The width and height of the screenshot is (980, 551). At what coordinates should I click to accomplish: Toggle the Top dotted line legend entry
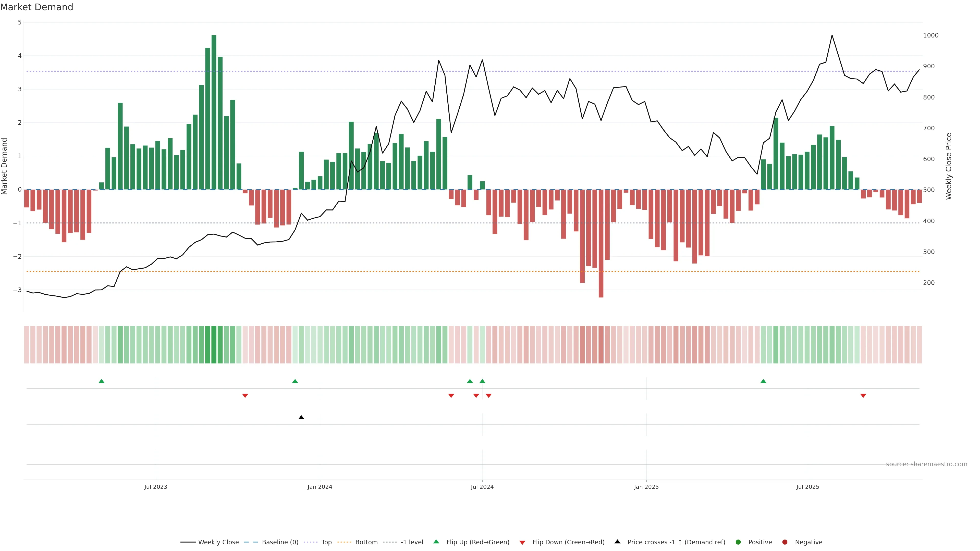[x=326, y=542]
